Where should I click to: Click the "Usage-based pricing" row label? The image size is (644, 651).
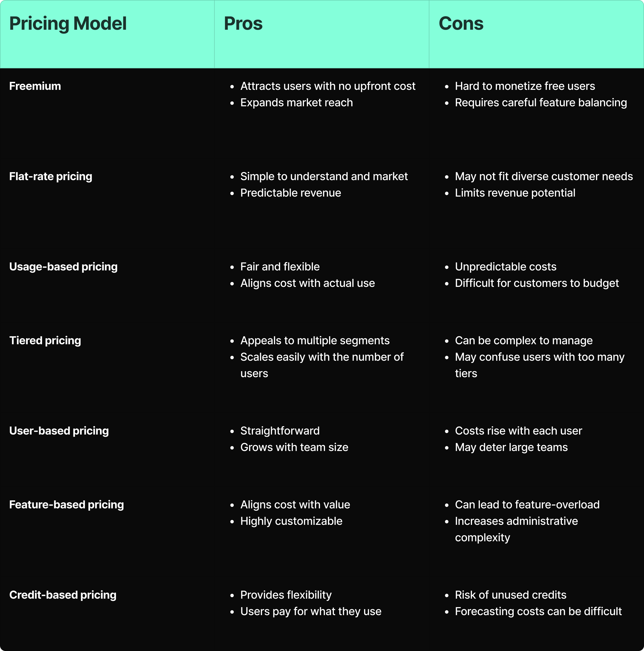click(x=63, y=267)
